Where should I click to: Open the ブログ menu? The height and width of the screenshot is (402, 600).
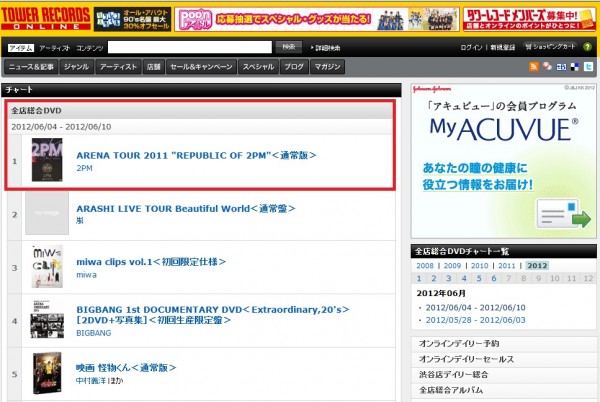[x=294, y=67]
